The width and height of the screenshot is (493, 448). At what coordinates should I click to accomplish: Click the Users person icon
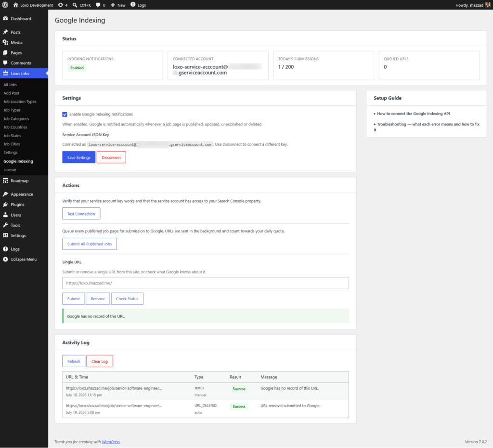click(x=5, y=215)
